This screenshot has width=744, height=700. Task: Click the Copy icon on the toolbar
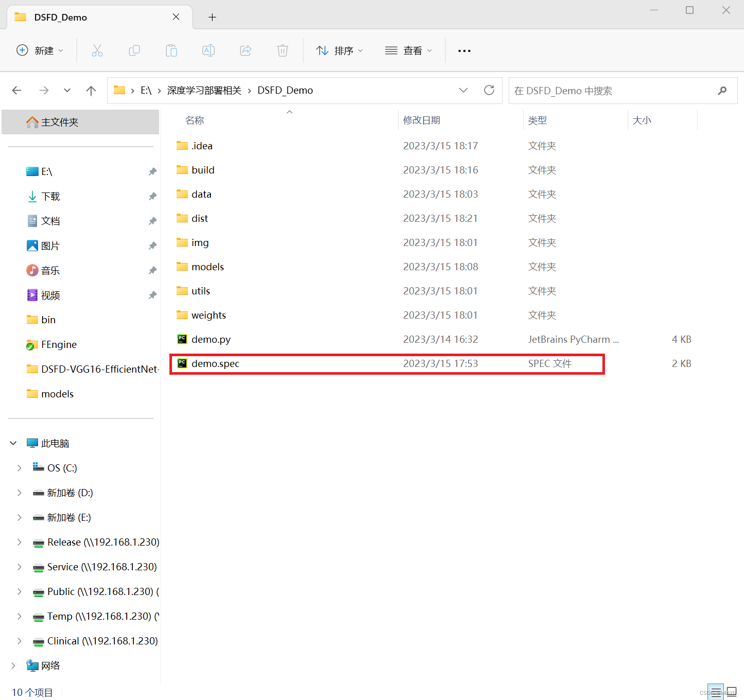(134, 50)
